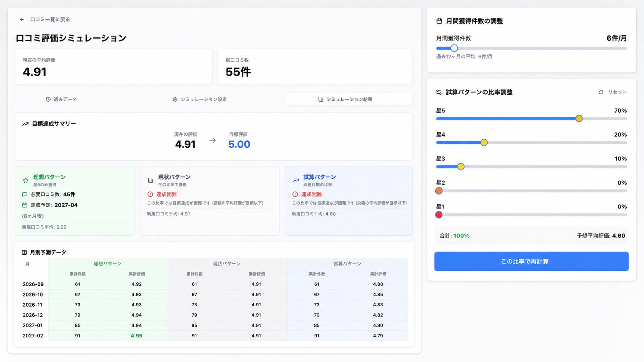Click the warning icon on 試算パターン 達成困難

295,194
